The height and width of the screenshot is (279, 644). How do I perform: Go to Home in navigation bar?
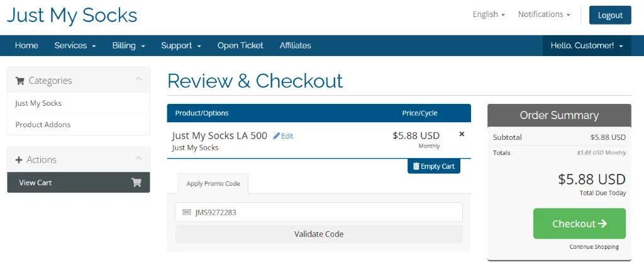(26, 46)
